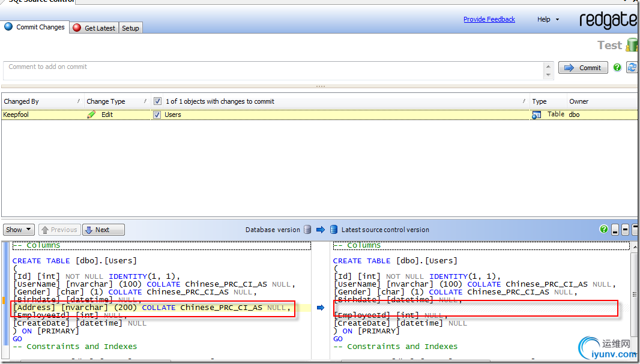The width and height of the screenshot is (640, 364).
Task: Open the Provide Feedback link
Action: 489,19
